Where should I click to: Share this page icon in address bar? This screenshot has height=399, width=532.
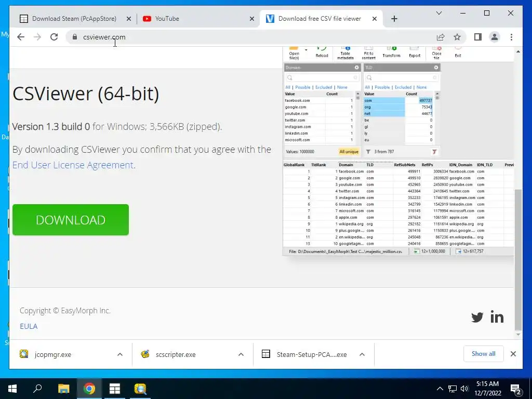click(441, 37)
